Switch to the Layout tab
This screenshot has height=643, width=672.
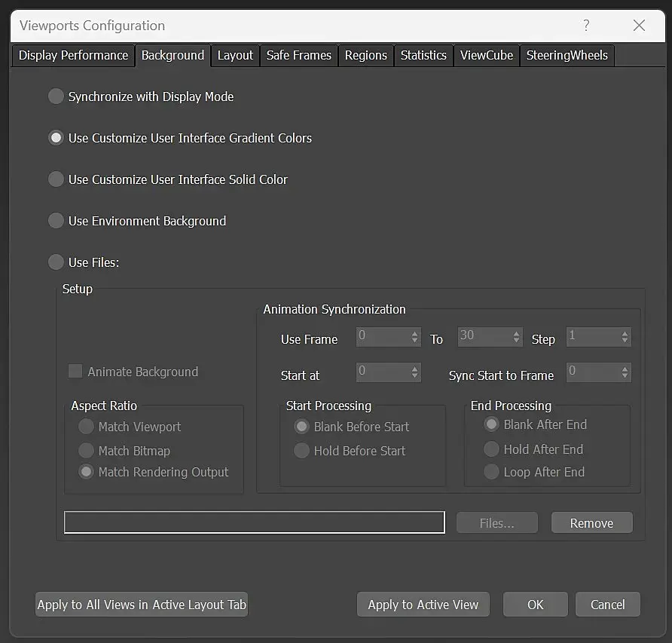235,55
